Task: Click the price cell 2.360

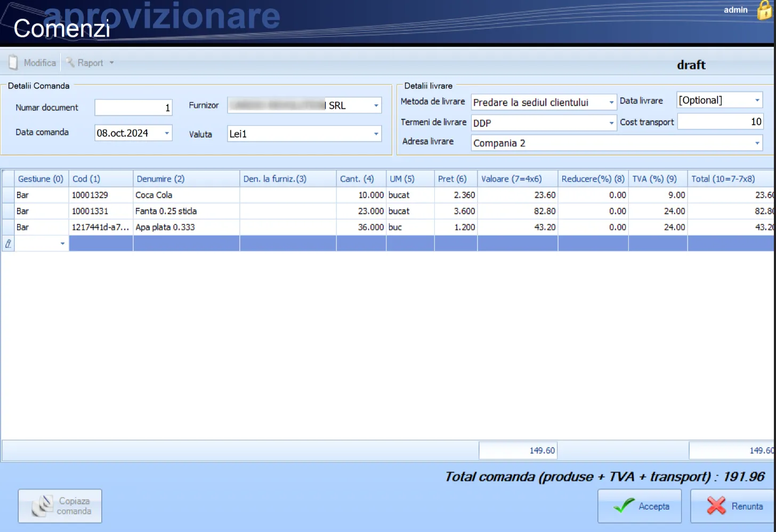Action: coord(456,195)
